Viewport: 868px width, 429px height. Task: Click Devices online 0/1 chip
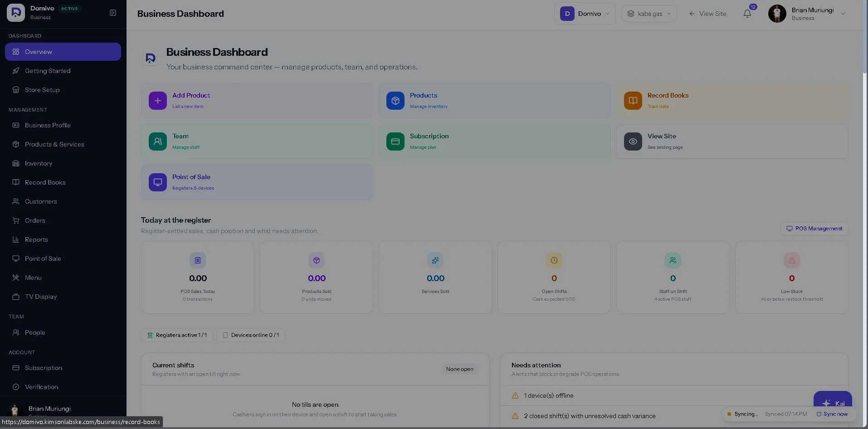251,335
